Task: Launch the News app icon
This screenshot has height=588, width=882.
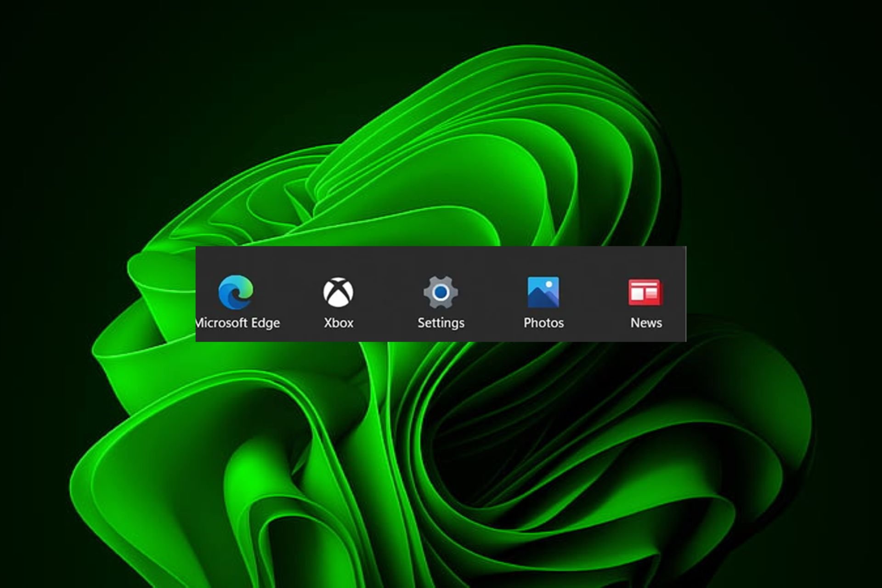Action: coord(645,292)
